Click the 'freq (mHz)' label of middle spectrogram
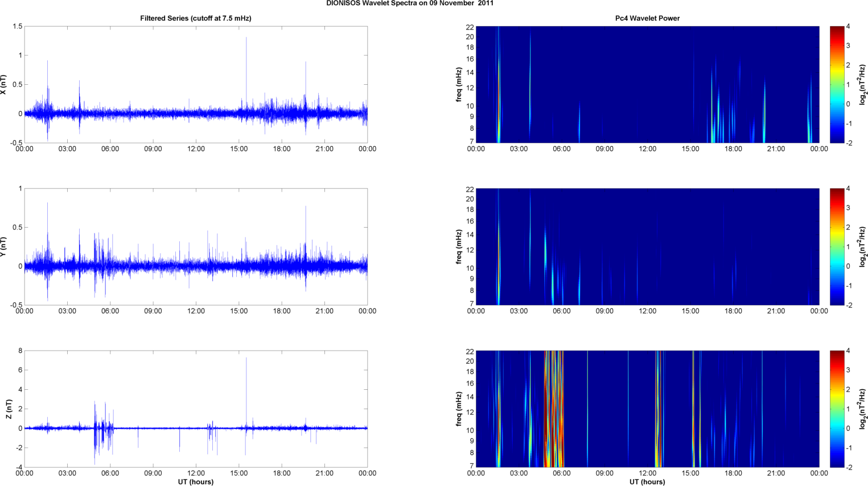Image resolution: width=868 pixels, height=486 pixels. (x=459, y=247)
